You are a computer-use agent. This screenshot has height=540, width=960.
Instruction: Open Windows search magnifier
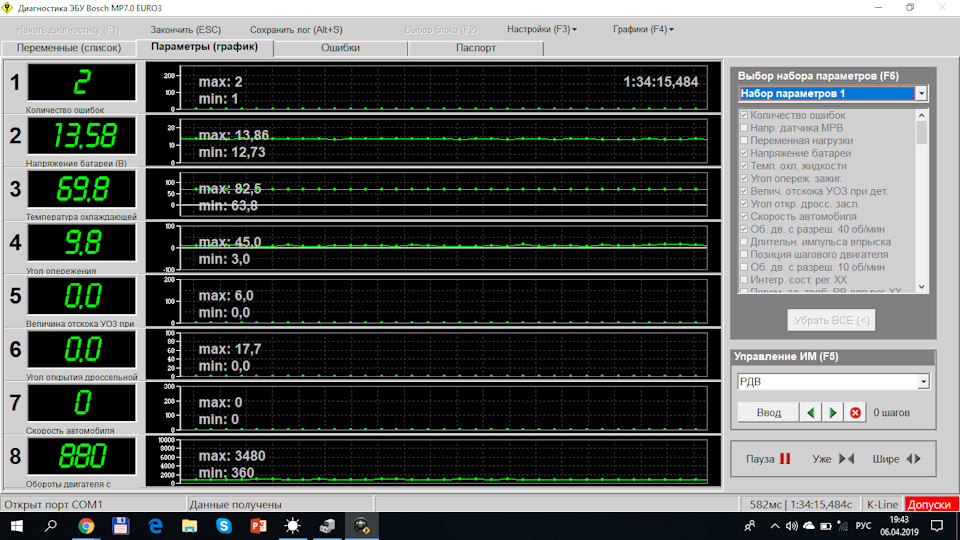[x=51, y=526]
